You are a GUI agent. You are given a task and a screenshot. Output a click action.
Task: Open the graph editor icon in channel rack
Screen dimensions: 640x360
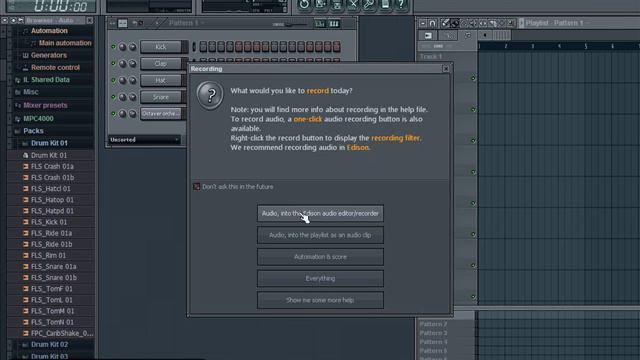pyautogui.click(x=320, y=24)
